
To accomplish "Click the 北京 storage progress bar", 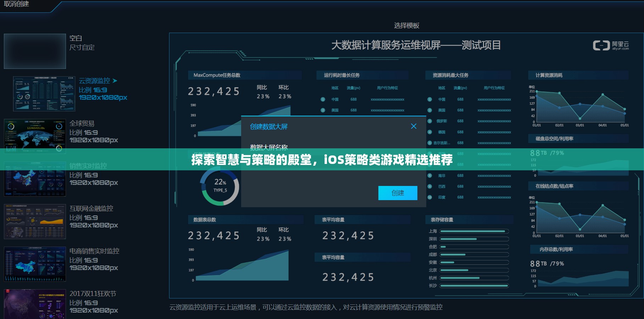I will tap(474, 270).
